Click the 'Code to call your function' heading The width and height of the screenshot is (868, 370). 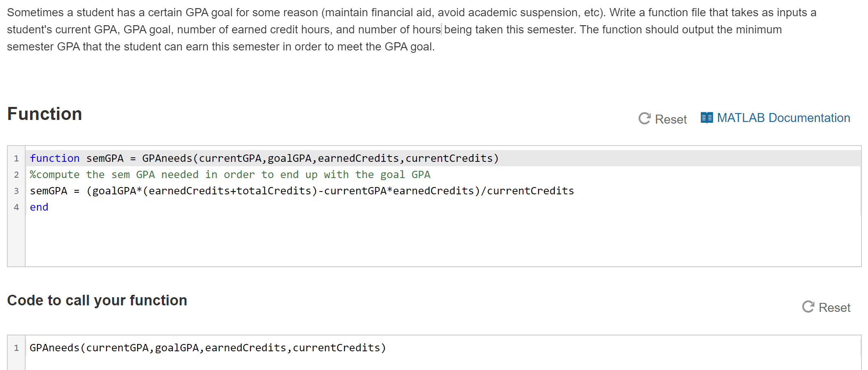coord(97,300)
